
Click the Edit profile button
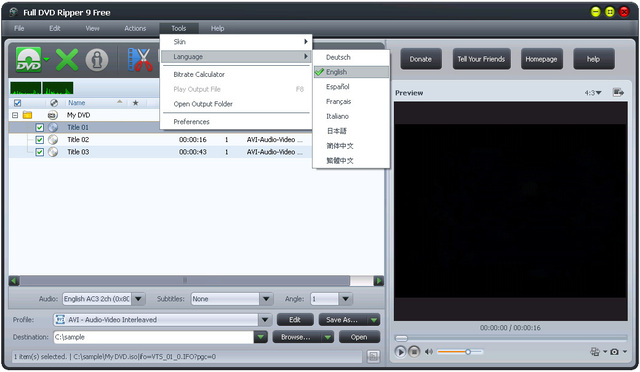click(295, 320)
